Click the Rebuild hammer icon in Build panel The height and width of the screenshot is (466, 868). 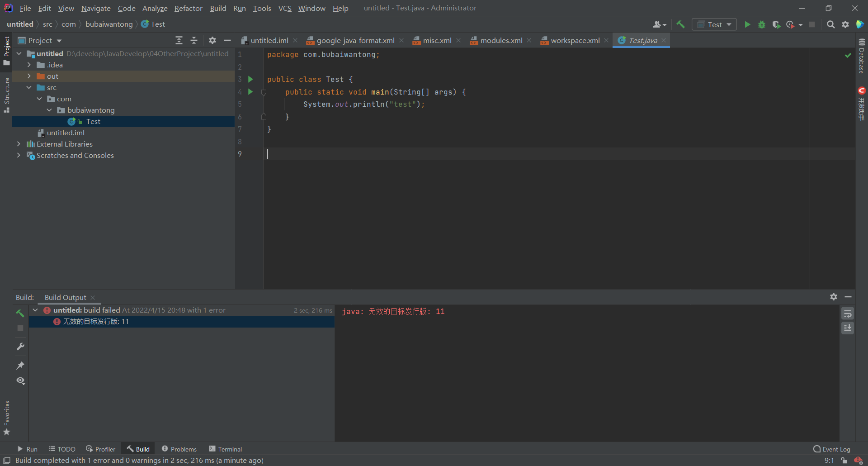point(20,313)
